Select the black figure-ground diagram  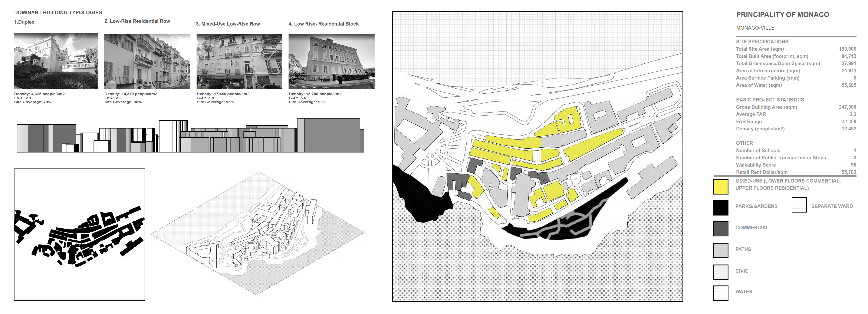79,235
